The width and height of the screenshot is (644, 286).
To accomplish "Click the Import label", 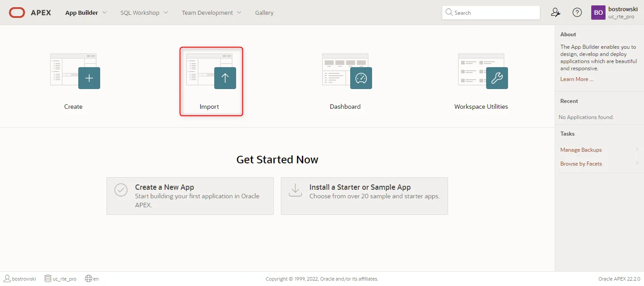I will point(209,107).
